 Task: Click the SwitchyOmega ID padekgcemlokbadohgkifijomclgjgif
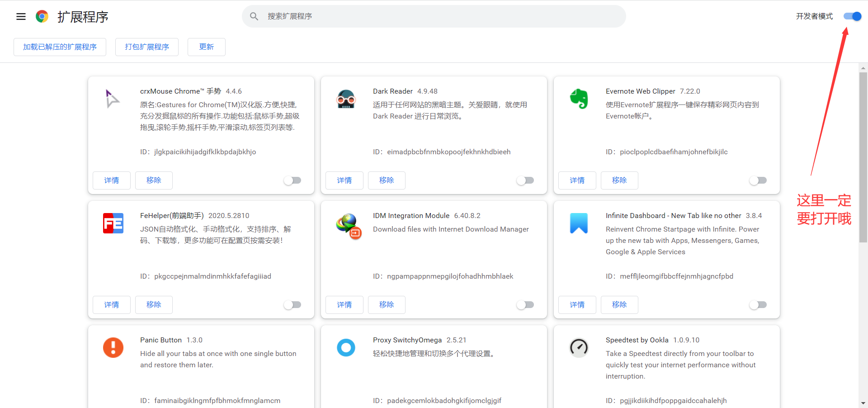tap(444, 401)
